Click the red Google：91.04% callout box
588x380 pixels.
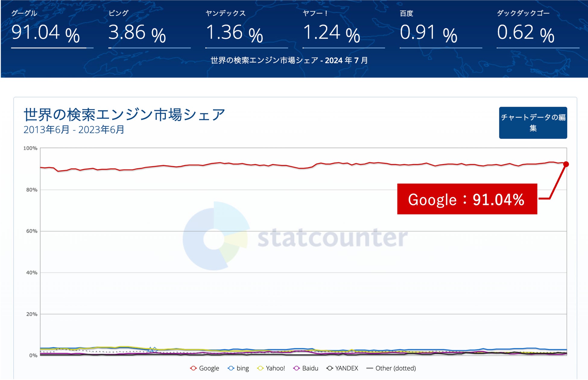(467, 199)
